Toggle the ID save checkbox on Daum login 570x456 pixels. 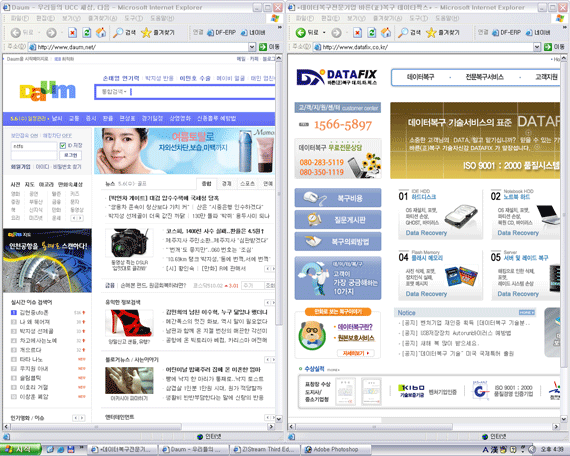[63, 145]
